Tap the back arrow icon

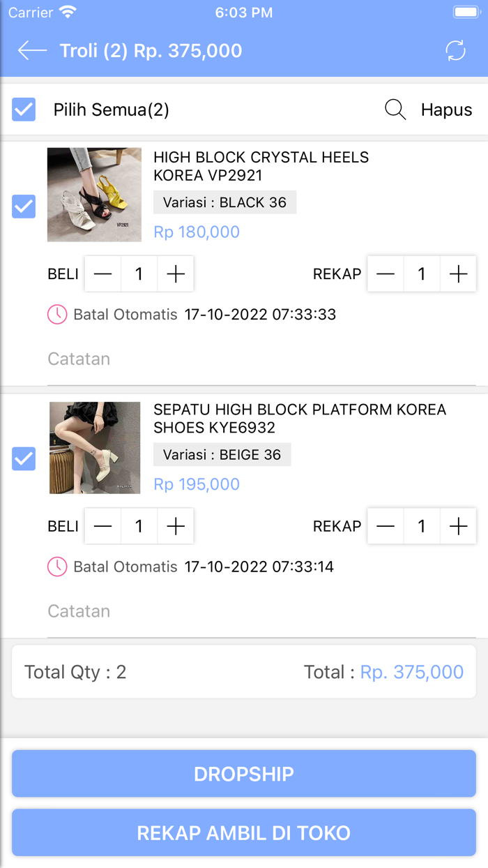click(32, 50)
